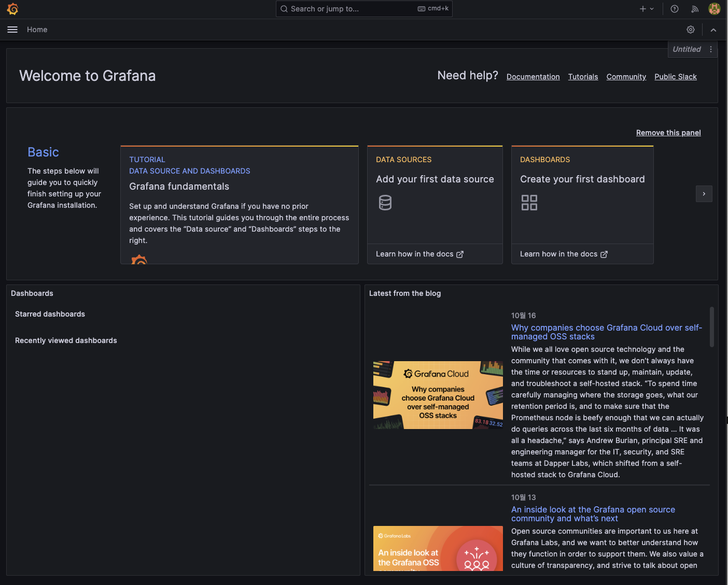728x585 pixels.
Task: Open the Tutorials link
Action: (583, 77)
